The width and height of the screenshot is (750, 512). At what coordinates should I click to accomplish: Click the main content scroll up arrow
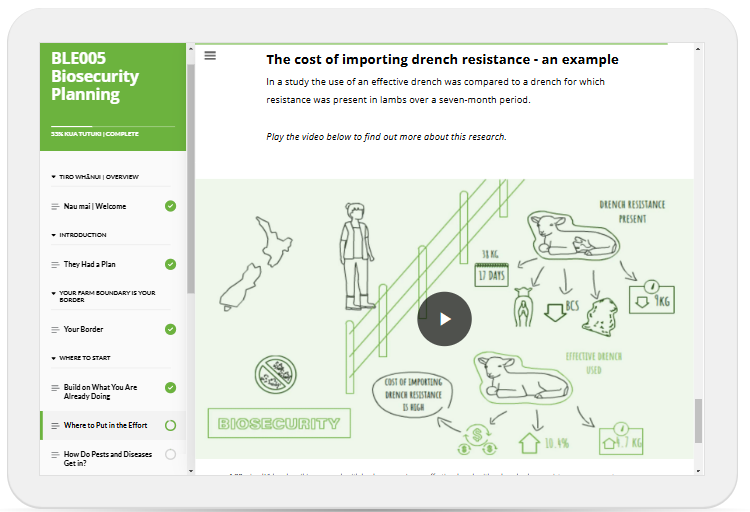698,48
